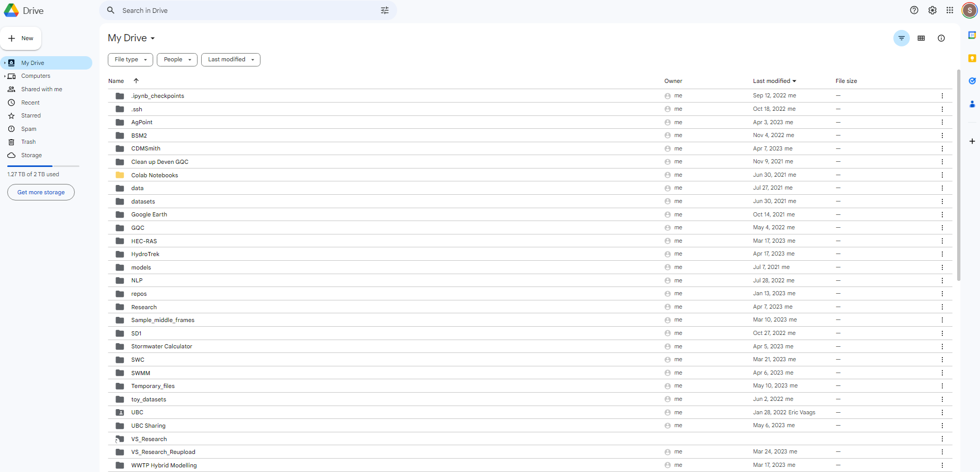
Task: Get add-ons plus icon
Action: 972,141
